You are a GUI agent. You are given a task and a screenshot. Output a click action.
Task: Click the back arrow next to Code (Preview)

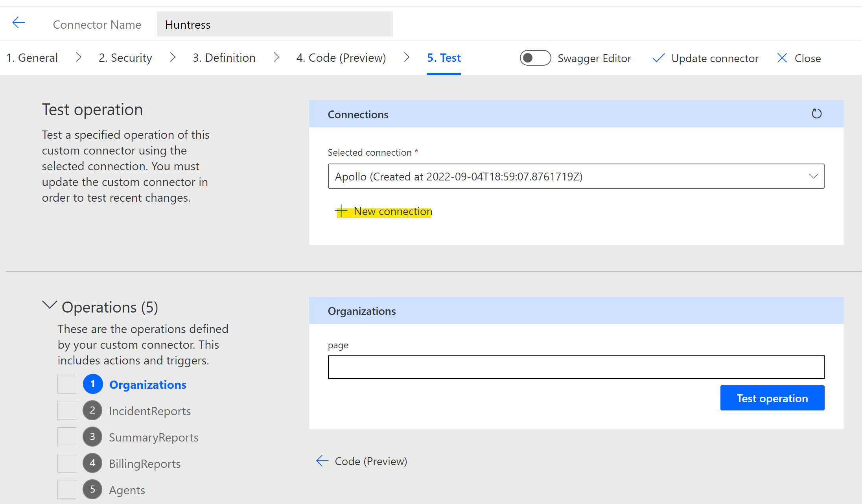pos(322,461)
